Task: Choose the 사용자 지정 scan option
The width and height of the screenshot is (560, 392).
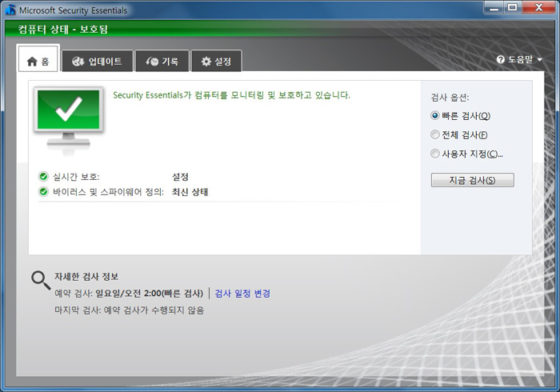Action: 435,154
